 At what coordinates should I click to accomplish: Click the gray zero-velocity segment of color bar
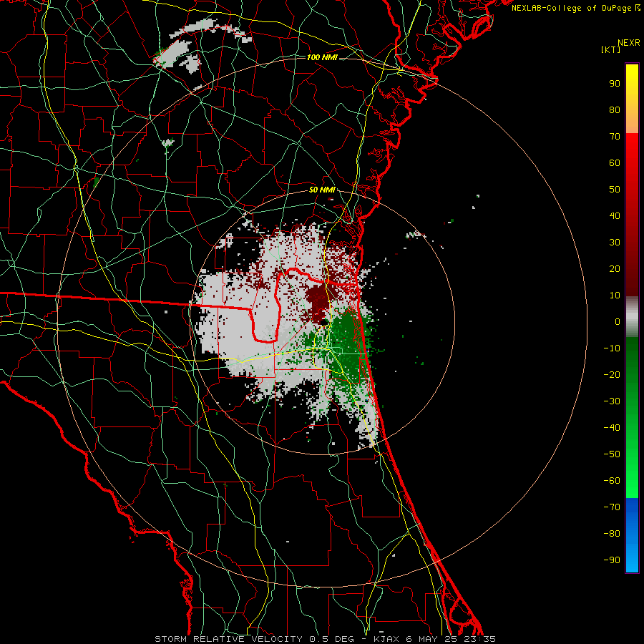click(x=632, y=317)
